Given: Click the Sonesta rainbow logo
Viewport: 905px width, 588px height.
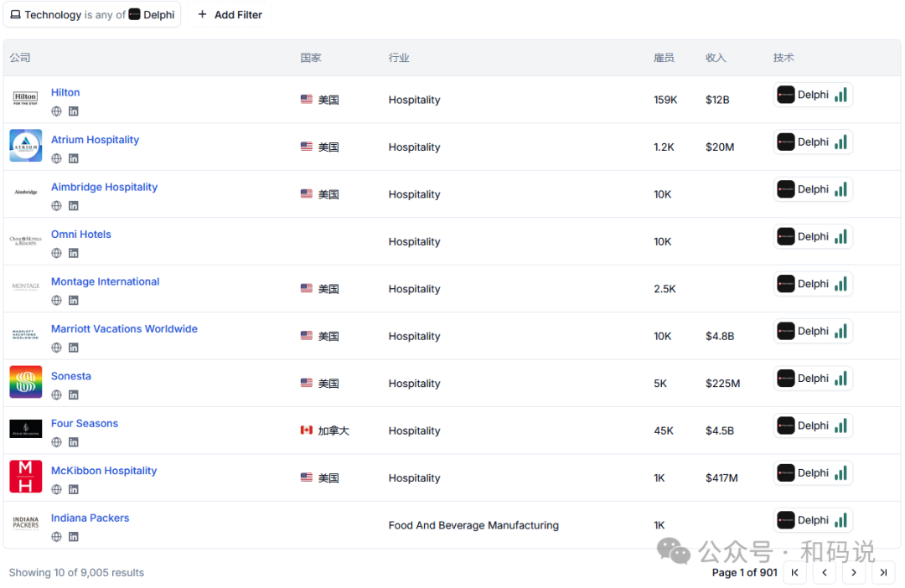Looking at the screenshot, I should point(25,382).
